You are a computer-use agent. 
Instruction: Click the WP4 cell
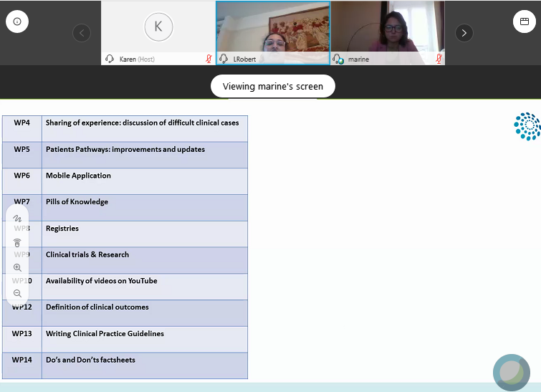(x=22, y=128)
